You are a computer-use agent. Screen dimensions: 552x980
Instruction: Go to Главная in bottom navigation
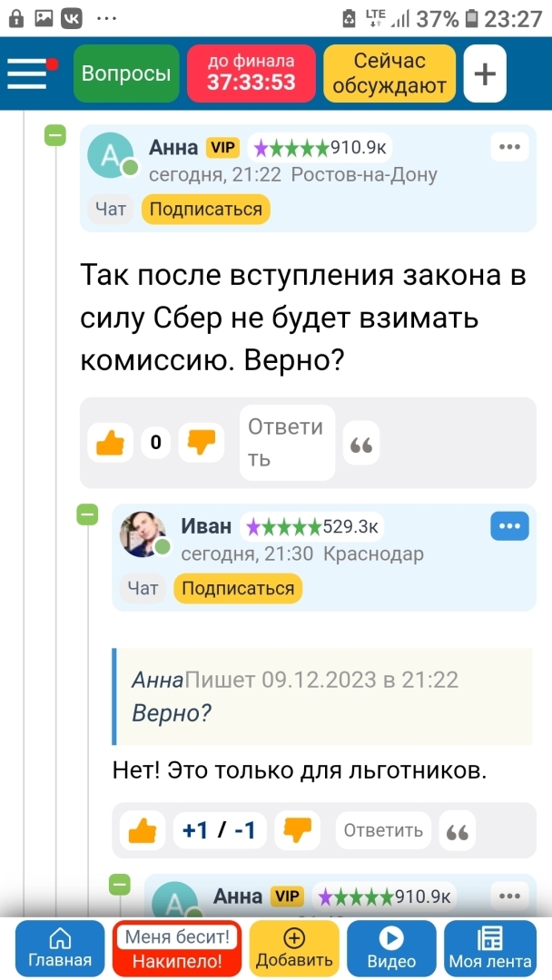point(60,949)
